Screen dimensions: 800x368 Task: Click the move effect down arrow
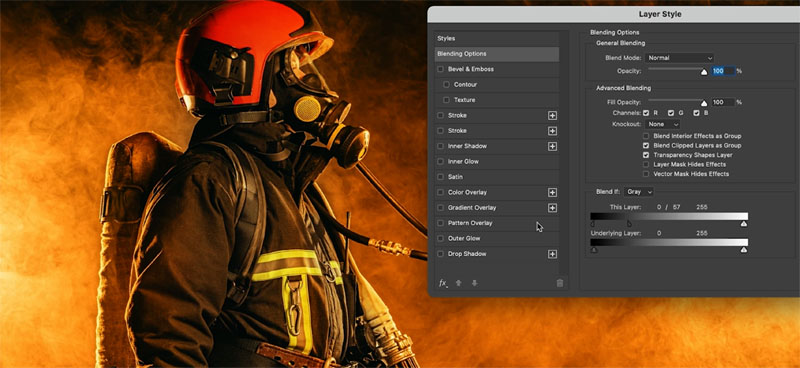pyautogui.click(x=474, y=283)
